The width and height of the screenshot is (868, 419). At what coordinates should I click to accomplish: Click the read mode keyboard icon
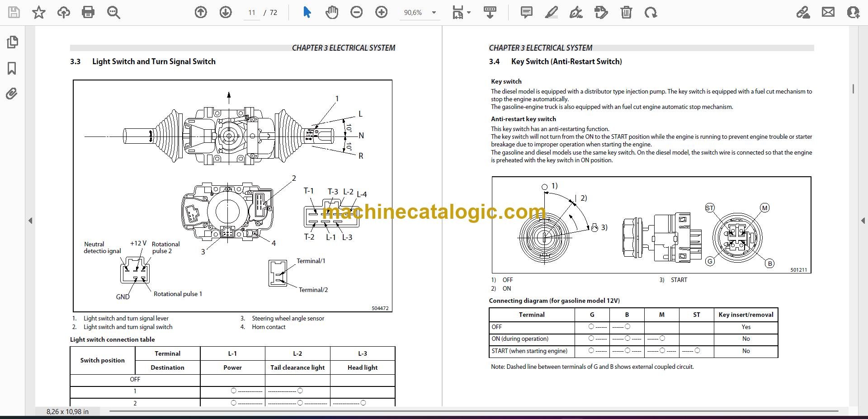[x=490, y=12]
